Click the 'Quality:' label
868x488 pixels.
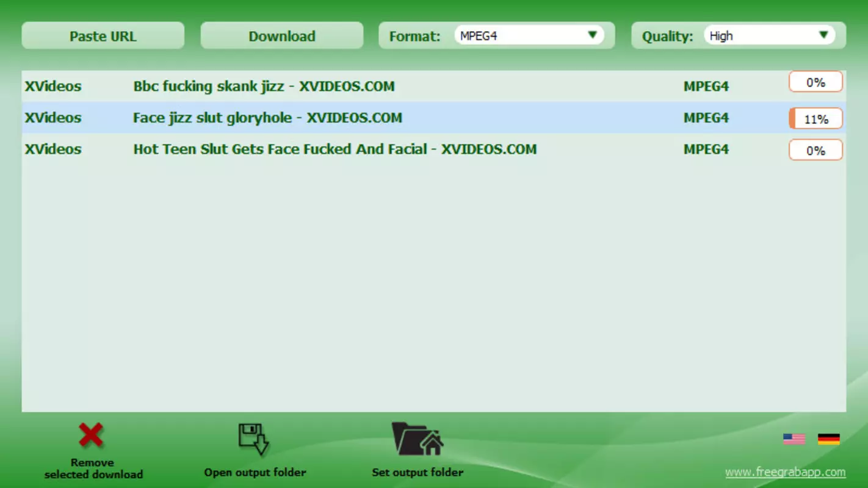pos(667,36)
